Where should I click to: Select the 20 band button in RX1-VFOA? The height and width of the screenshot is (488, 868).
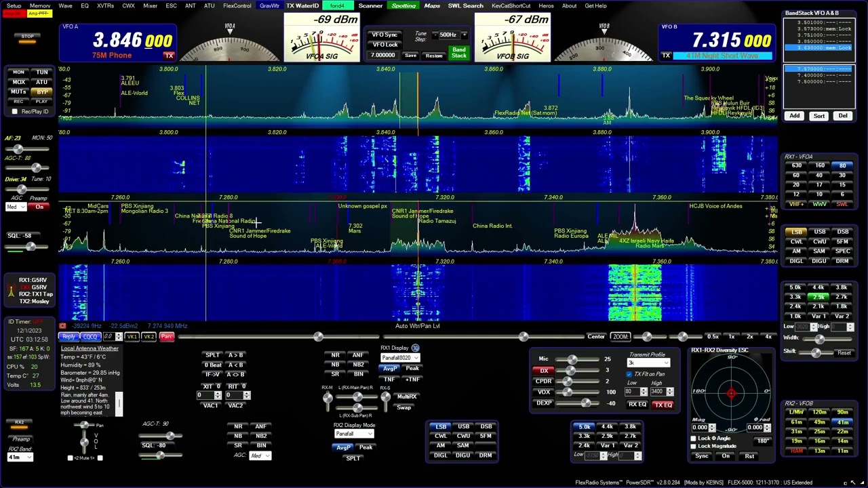(797, 184)
